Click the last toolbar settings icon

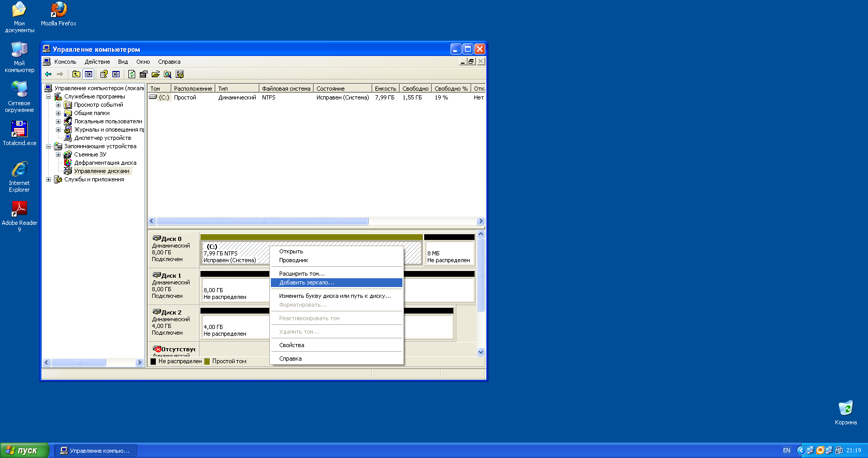point(180,74)
